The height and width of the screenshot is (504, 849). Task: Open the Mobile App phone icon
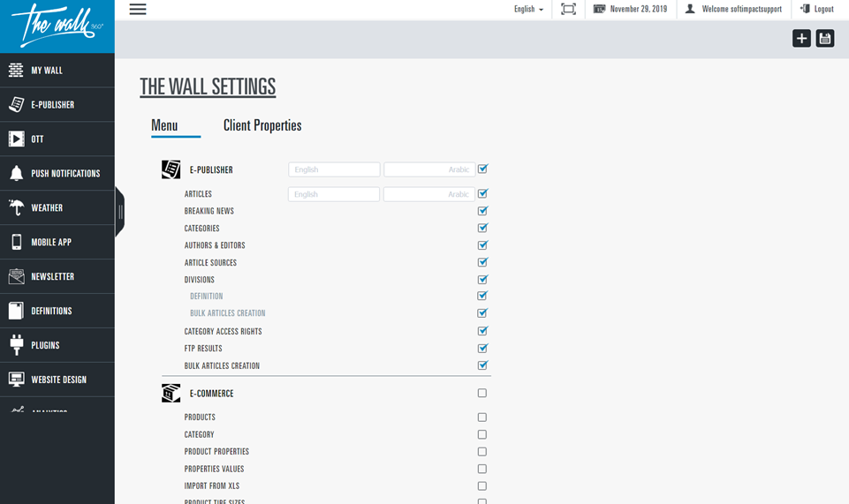click(16, 242)
